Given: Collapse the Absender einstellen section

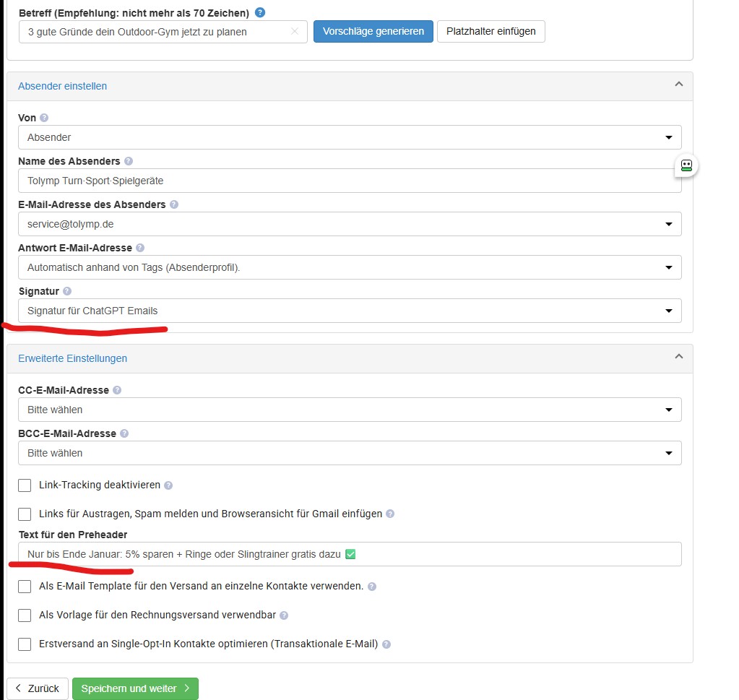Looking at the screenshot, I should tap(678, 85).
